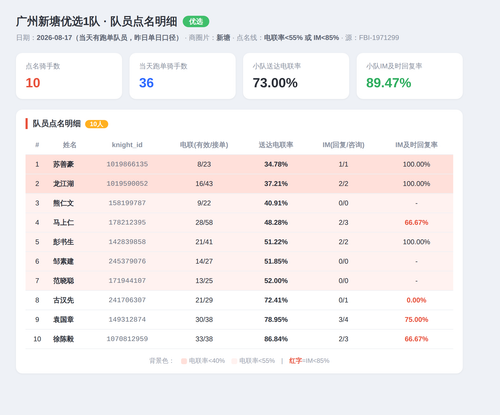Click the knight_id 1019598852
This screenshot has width=500, height=415.
[x=127, y=184]
